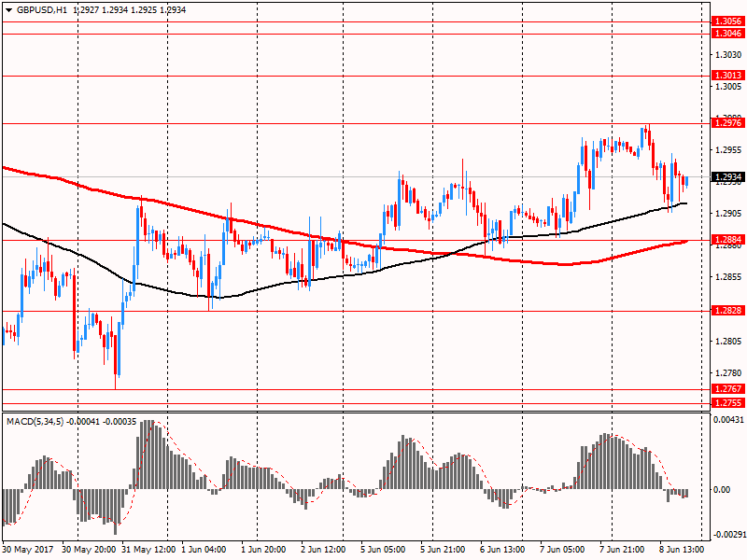747x560 pixels.
Task: Click the 8 Jun 13:00 time label
Action: tap(682, 550)
